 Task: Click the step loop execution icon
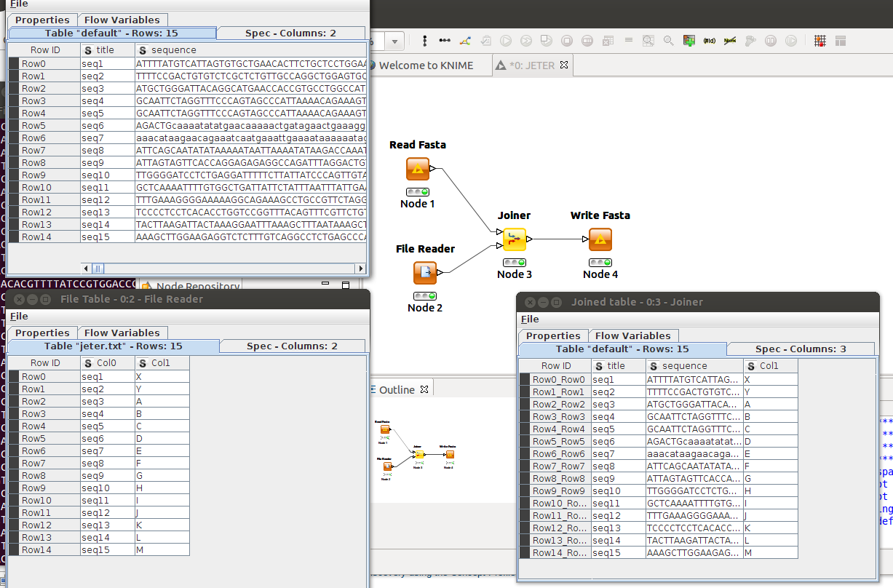coord(791,40)
